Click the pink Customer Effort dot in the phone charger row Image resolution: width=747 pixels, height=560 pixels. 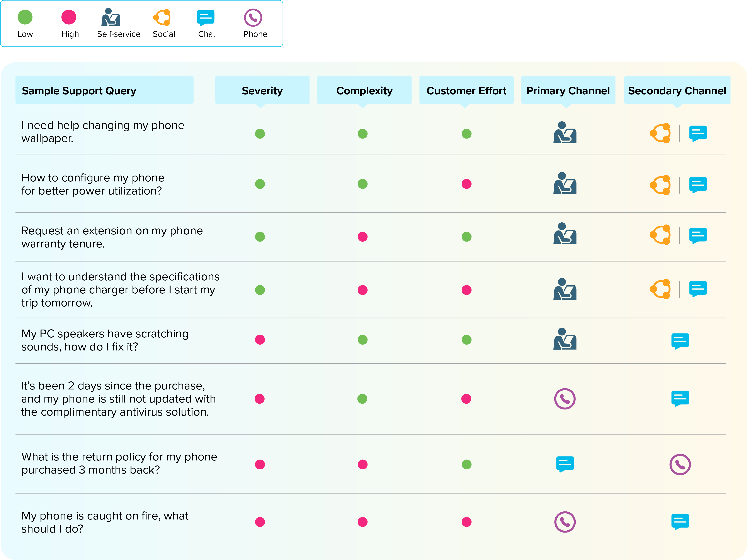(466, 290)
